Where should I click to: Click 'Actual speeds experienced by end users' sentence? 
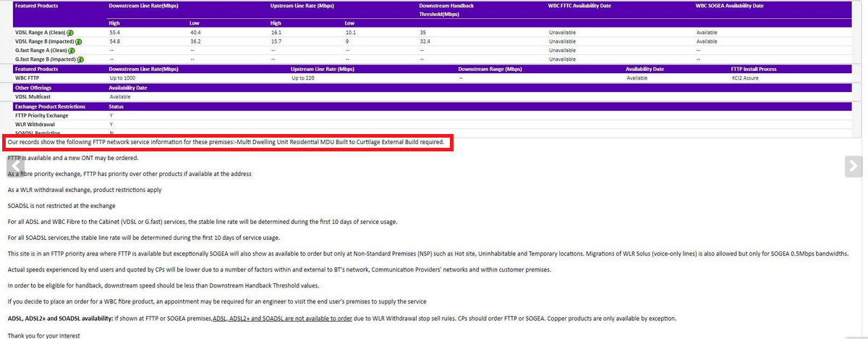point(279,269)
